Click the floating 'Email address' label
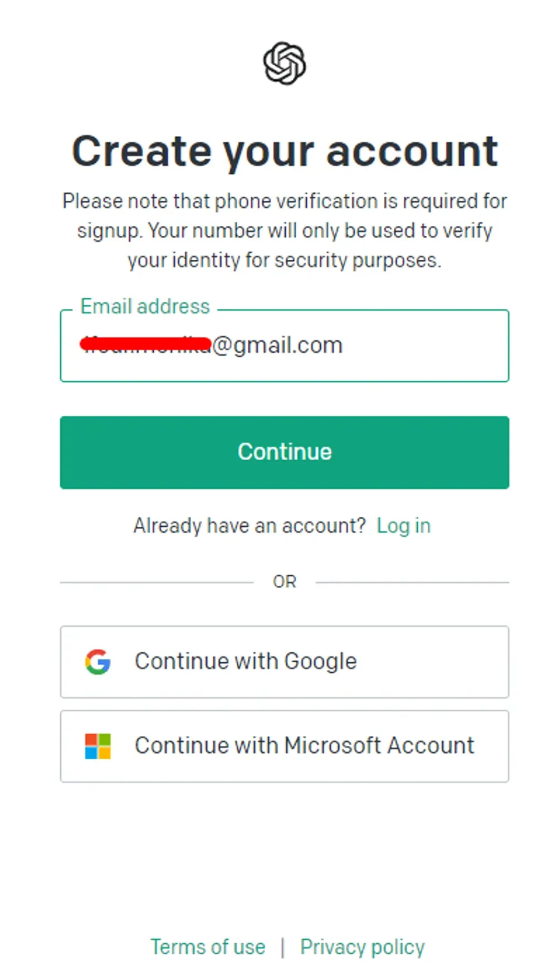557x980 pixels. (x=145, y=306)
